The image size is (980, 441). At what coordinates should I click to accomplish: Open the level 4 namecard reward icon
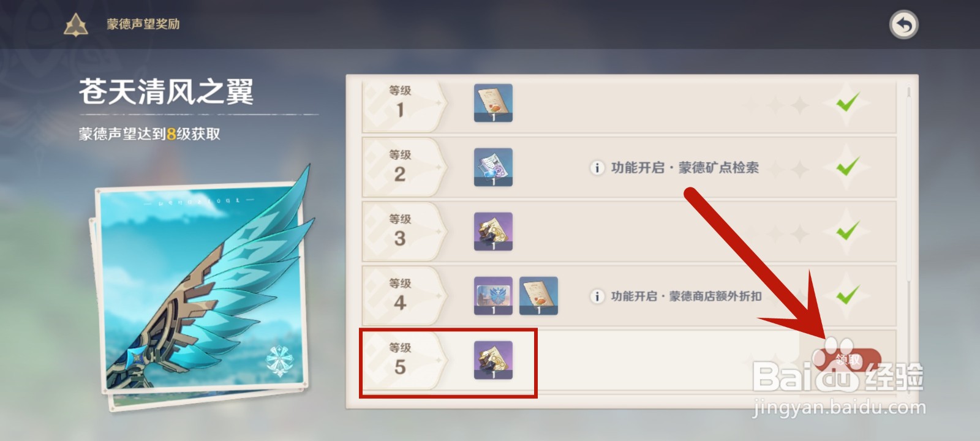coord(493,296)
